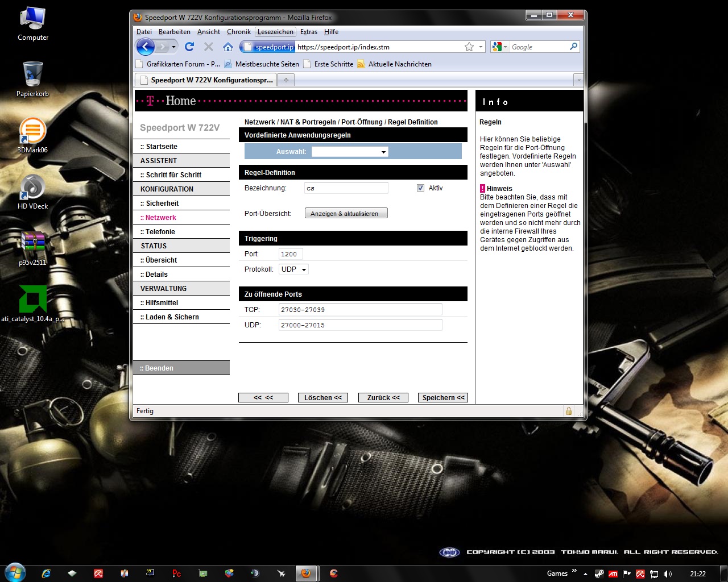Click the Action Center flag tray icon
The height and width of the screenshot is (582, 728).
(626, 573)
